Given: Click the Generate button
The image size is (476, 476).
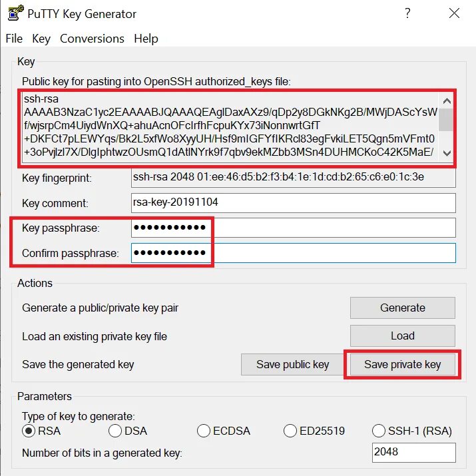Looking at the screenshot, I should pyautogui.click(x=402, y=308).
